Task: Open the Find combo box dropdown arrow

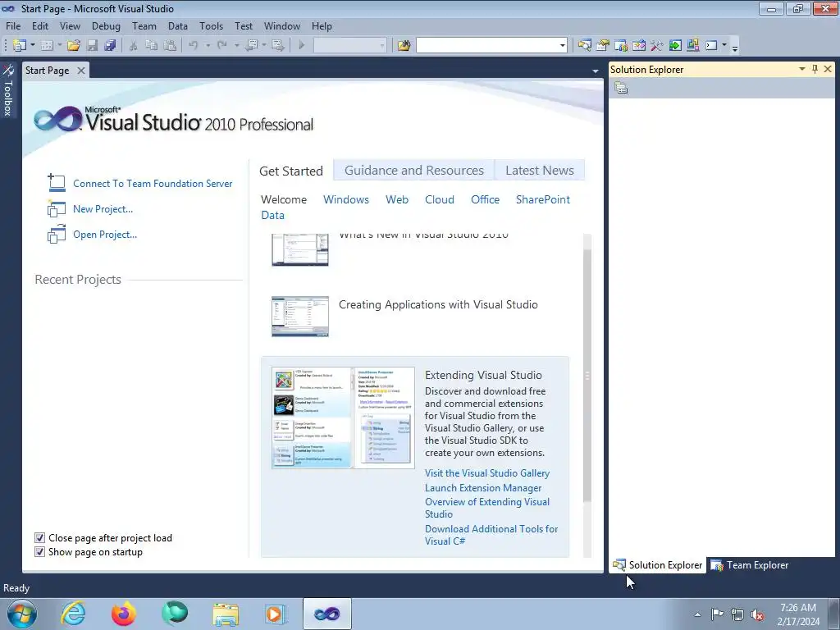Action: [x=562, y=46]
